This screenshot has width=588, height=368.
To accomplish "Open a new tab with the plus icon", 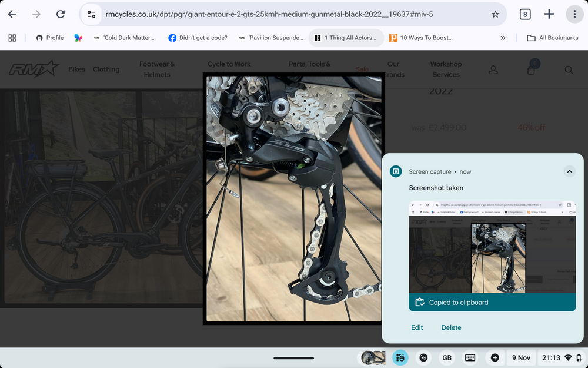I will coord(549,14).
